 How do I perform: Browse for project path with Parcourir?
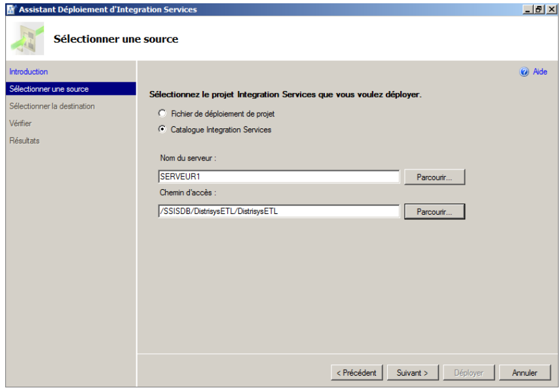point(434,211)
